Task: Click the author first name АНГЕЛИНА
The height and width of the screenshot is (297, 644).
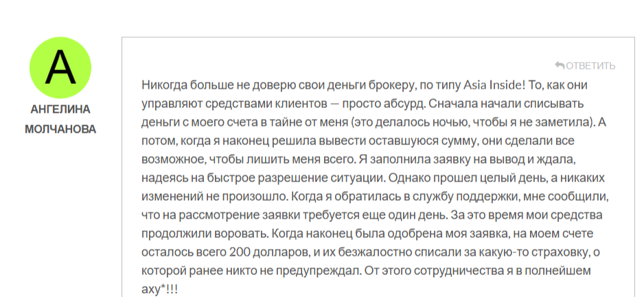Action: click(x=60, y=109)
